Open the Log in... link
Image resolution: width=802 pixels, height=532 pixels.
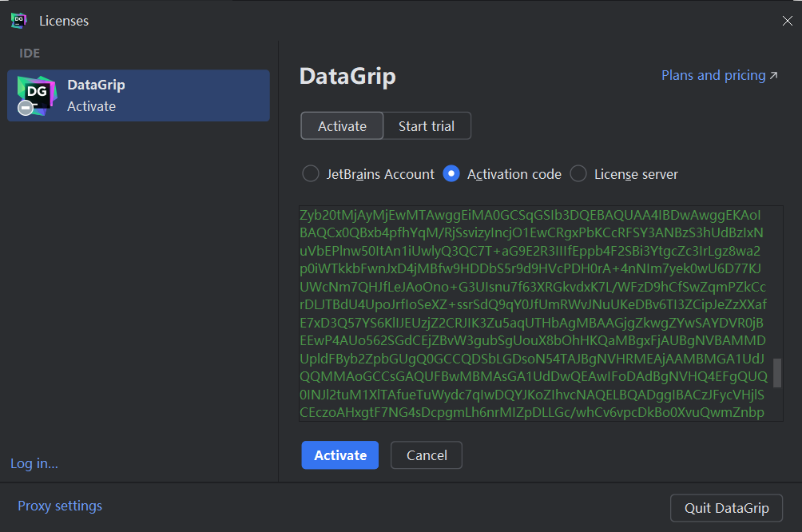pyautogui.click(x=34, y=463)
